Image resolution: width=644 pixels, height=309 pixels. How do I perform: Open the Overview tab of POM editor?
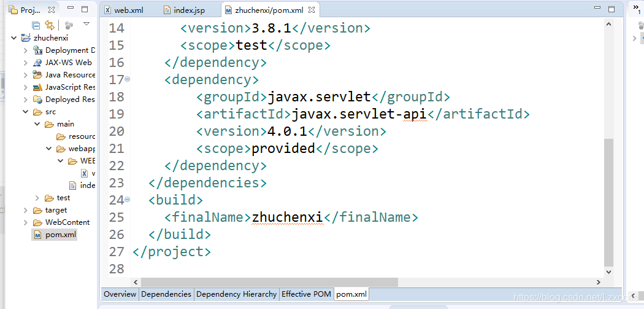coord(120,294)
